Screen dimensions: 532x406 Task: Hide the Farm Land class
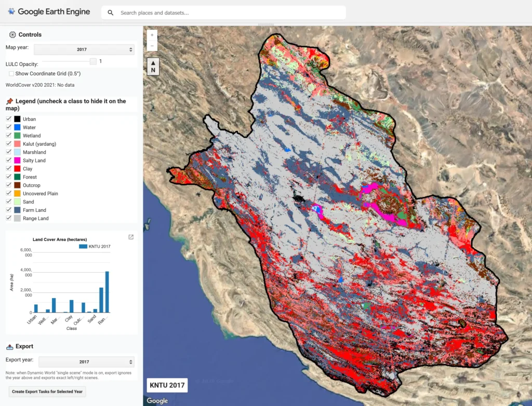click(9, 210)
